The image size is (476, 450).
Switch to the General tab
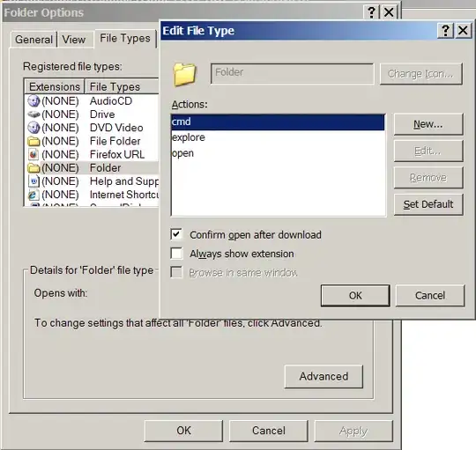click(x=33, y=40)
